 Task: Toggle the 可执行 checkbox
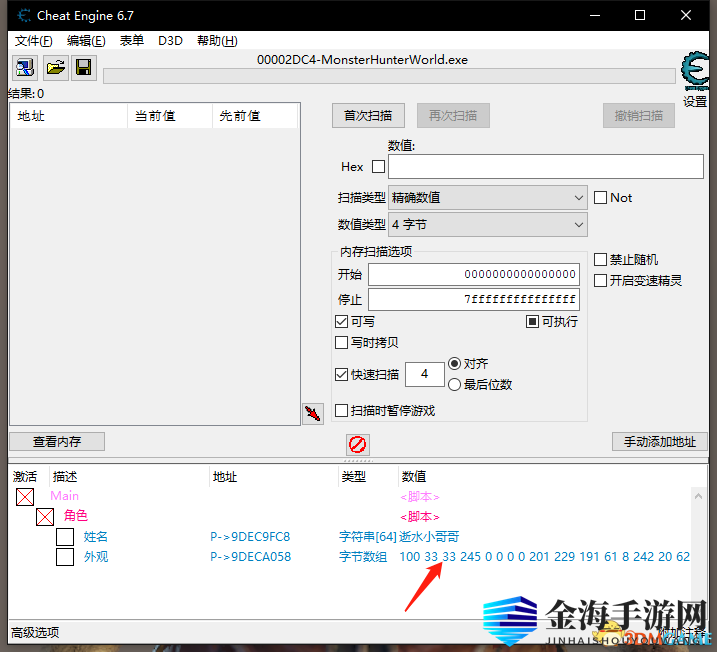(532, 322)
